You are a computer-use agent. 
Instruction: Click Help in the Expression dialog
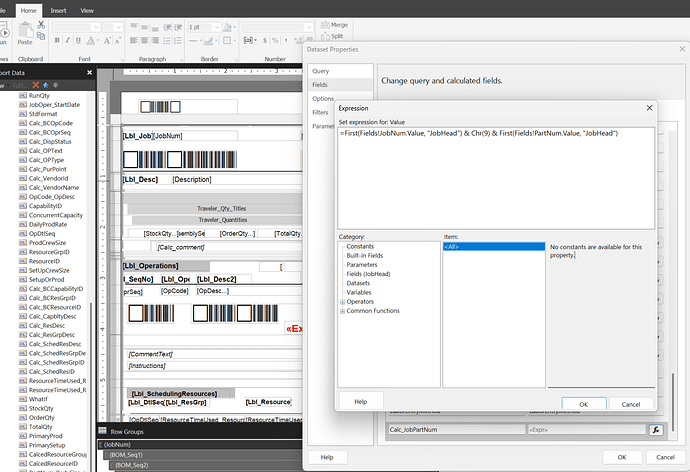(361, 401)
